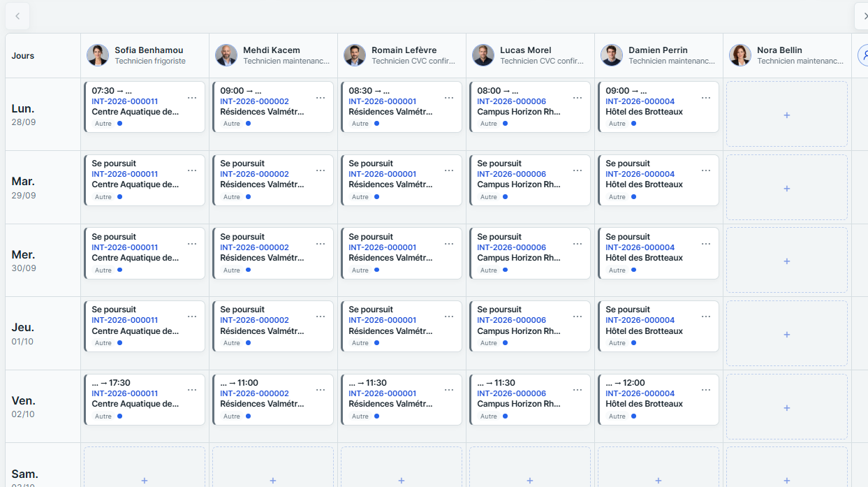Open link INT-2026-000011 in Monday row
The height and width of the screenshot is (487, 868).
tap(125, 101)
